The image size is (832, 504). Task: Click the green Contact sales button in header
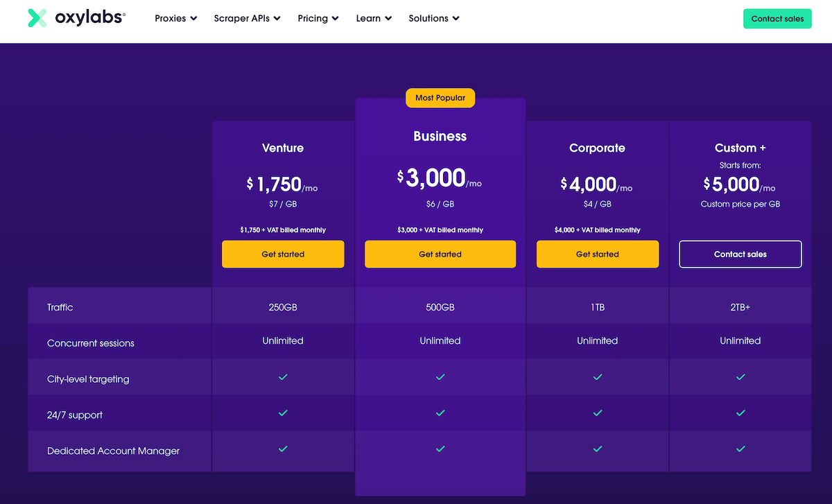tap(777, 19)
